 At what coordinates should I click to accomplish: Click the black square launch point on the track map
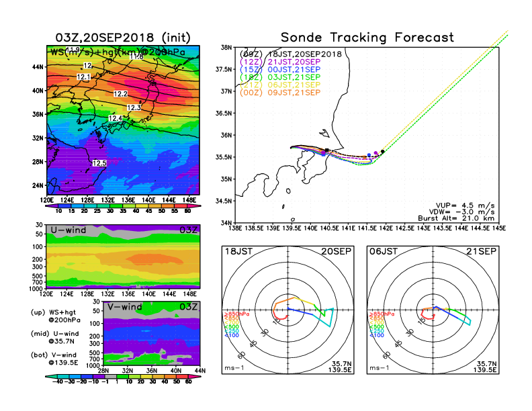click(326, 150)
